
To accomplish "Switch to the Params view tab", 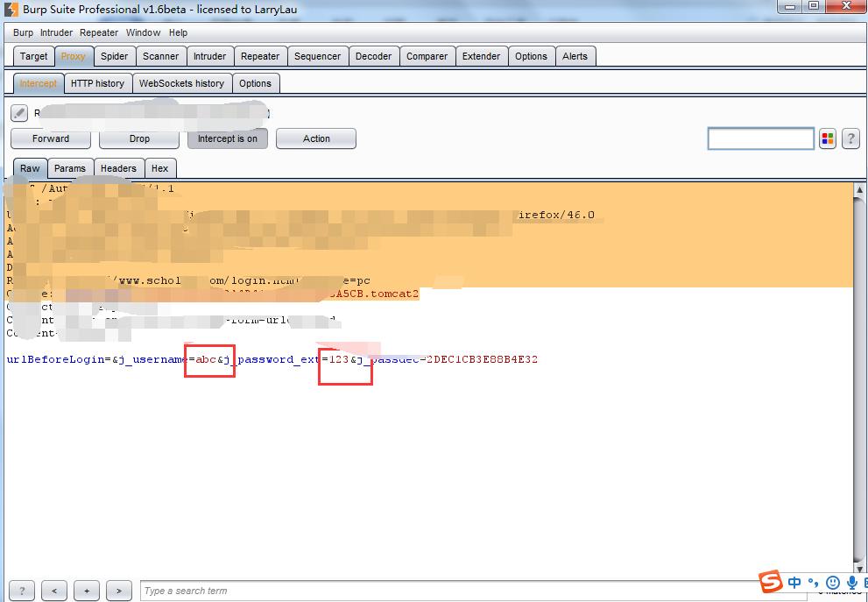I will [70, 168].
